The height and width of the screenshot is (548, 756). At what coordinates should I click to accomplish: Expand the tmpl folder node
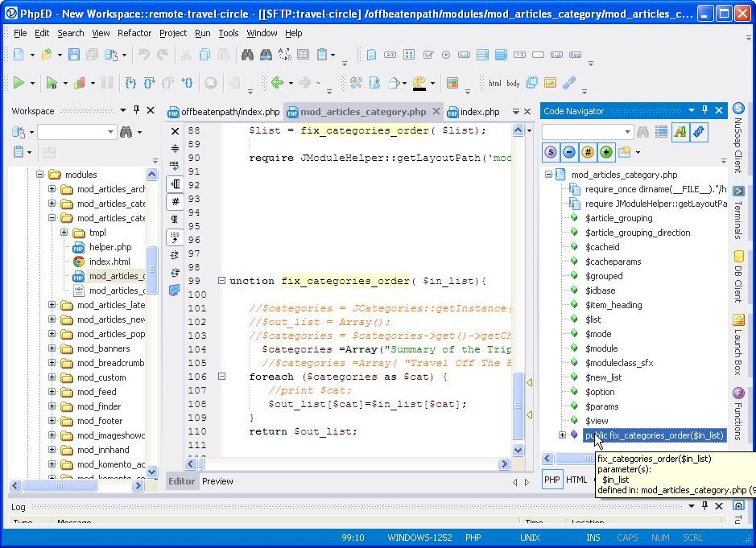point(65,233)
